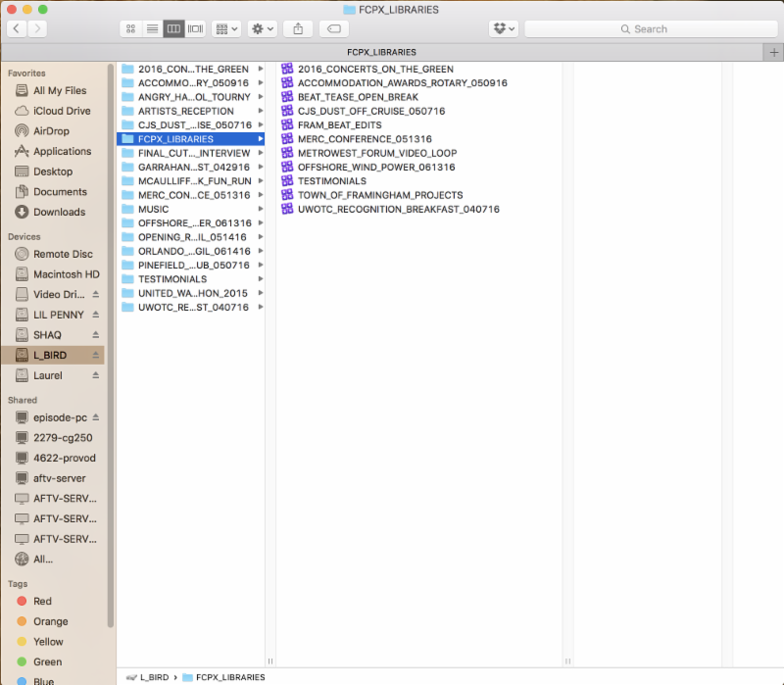Open AirDrop in the sidebar

(51, 131)
